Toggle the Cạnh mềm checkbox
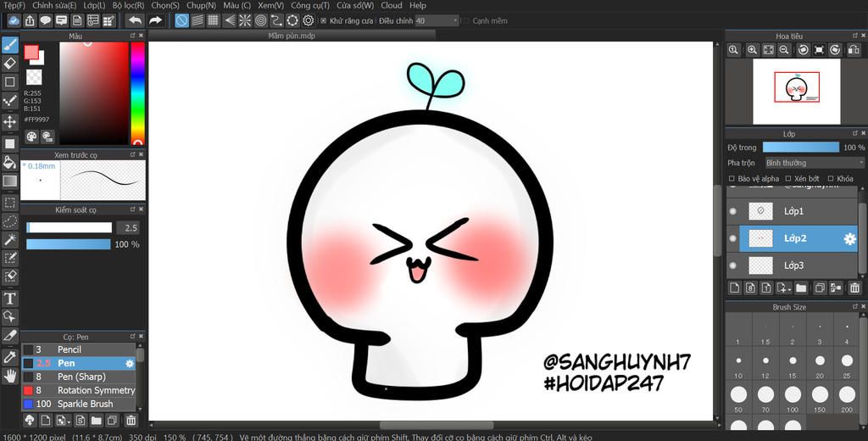 pos(466,21)
